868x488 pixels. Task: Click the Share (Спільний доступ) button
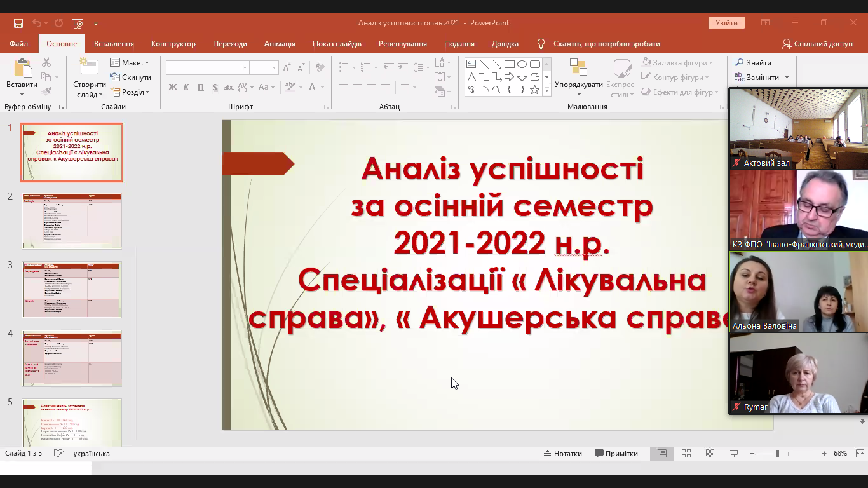(x=818, y=44)
